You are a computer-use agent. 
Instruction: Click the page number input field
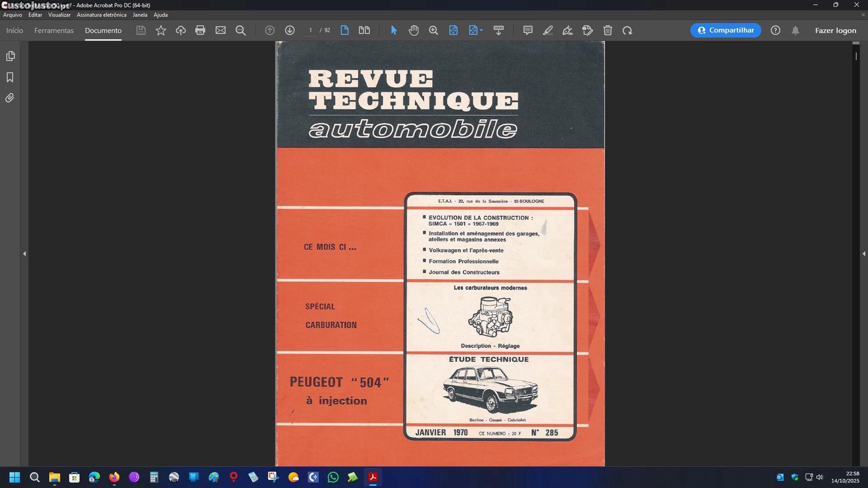(311, 30)
